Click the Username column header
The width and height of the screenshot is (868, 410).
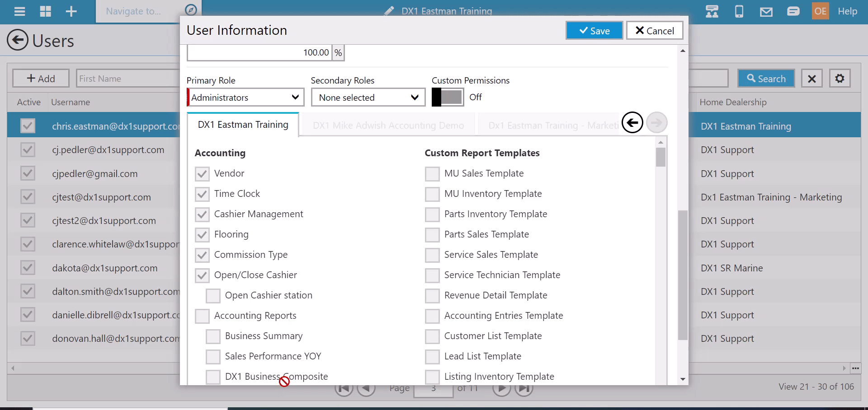[x=71, y=102]
